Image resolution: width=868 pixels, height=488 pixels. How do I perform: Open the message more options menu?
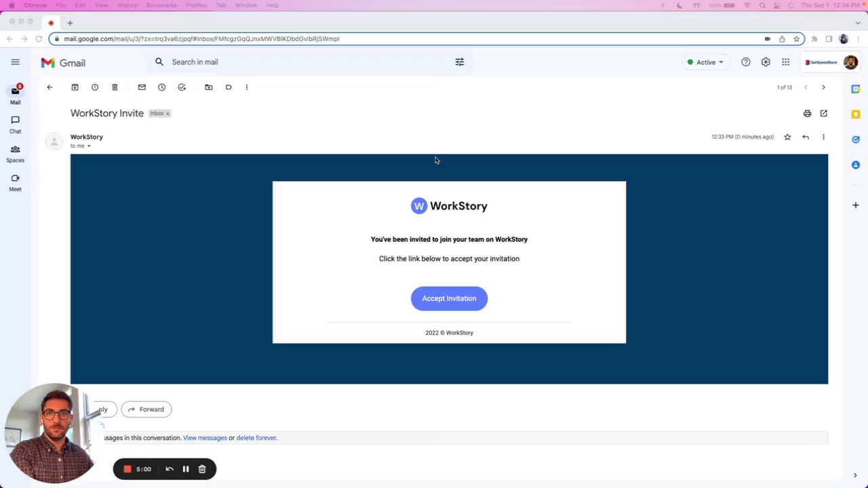point(824,137)
